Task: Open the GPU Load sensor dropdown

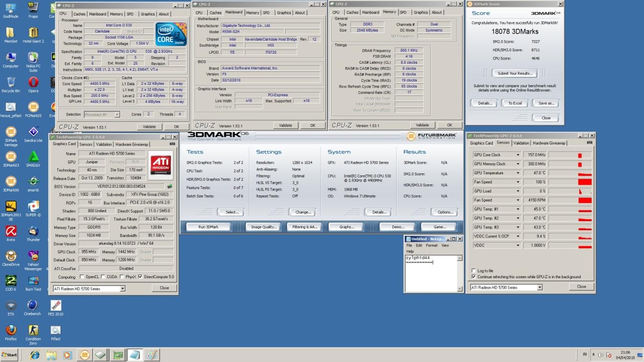Action: coord(517,191)
